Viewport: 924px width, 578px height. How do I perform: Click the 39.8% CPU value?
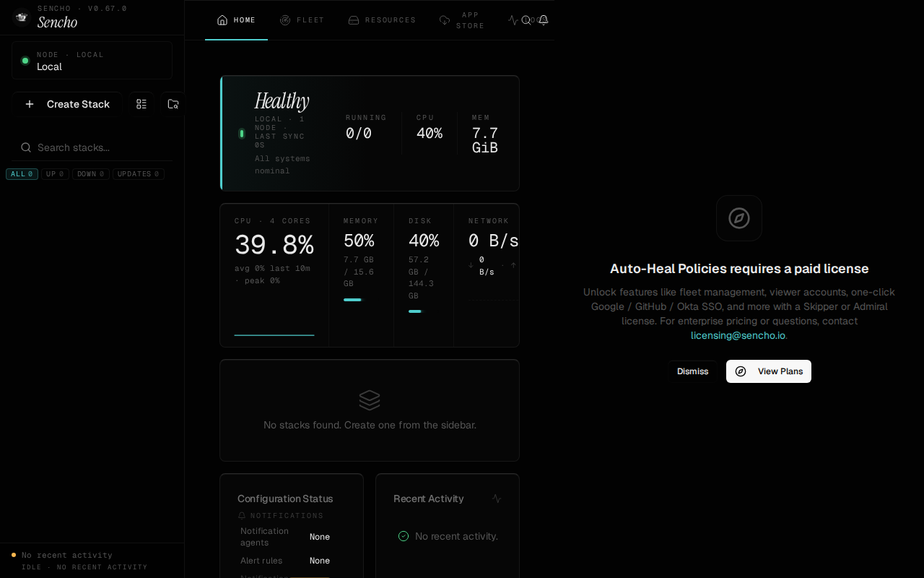274,246
